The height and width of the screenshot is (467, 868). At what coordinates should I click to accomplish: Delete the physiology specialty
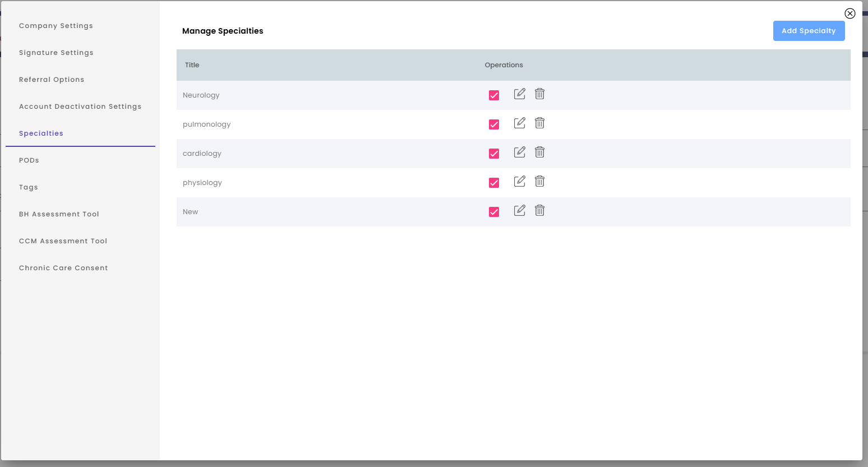pyautogui.click(x=539, y=181)
